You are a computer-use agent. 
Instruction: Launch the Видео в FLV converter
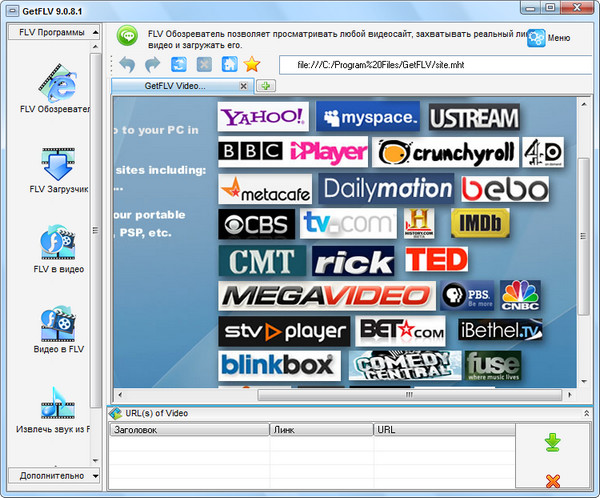coord(58,329)
